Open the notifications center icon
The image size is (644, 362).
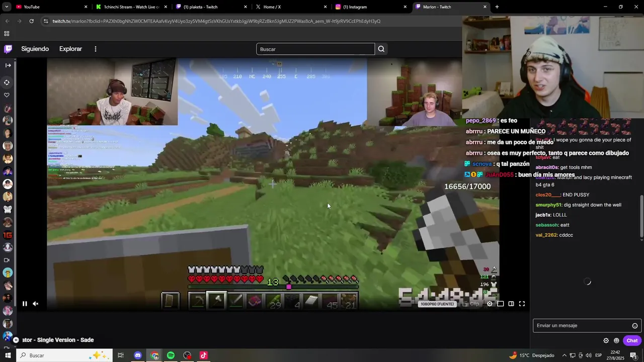click(633, 355)
